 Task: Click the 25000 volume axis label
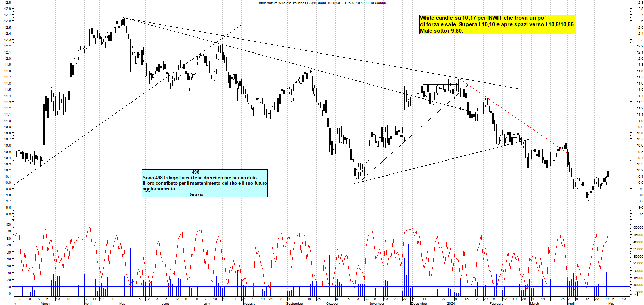tap(638, 263)
